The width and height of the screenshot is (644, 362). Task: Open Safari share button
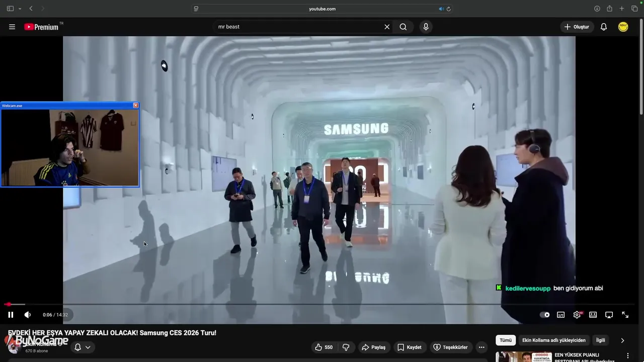click(x=609, y=9)
